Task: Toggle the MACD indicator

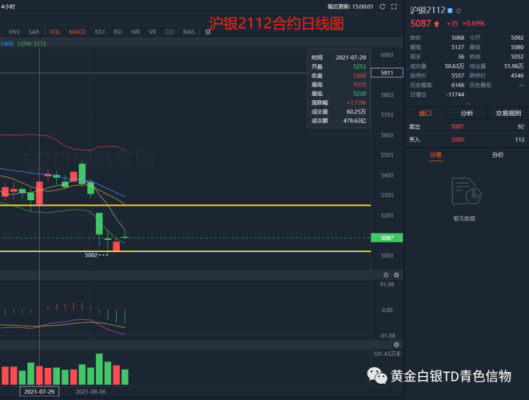Action: click(78, 32)
